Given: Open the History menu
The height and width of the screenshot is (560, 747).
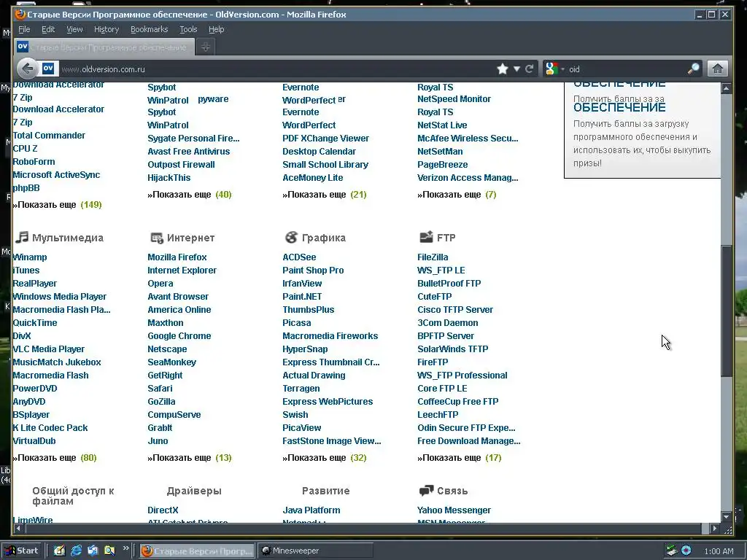Looking at the screenshot, I should [x=107, y=29].
